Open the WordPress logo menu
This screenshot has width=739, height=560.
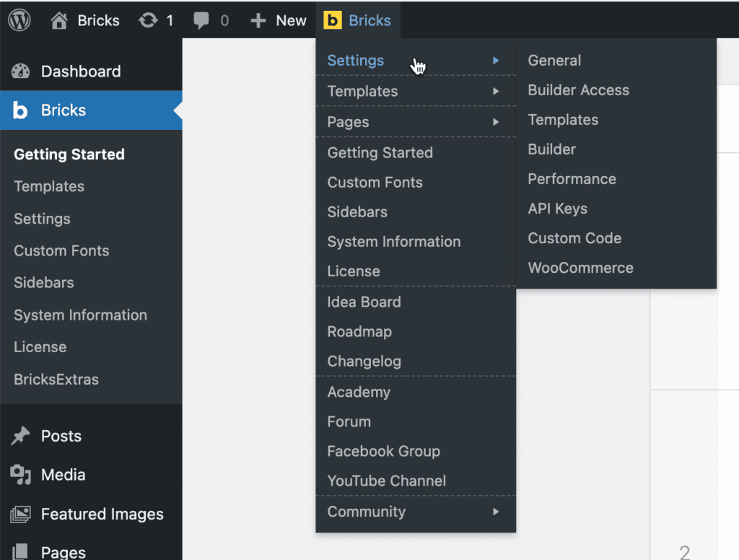(19, 20)
